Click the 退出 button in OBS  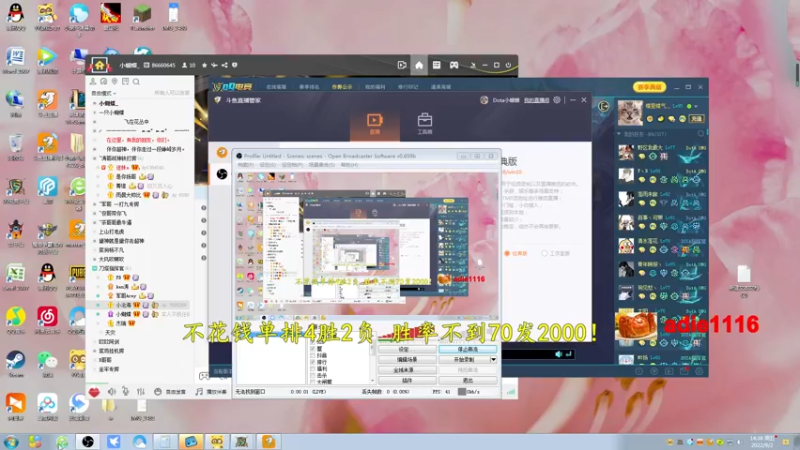467,380
